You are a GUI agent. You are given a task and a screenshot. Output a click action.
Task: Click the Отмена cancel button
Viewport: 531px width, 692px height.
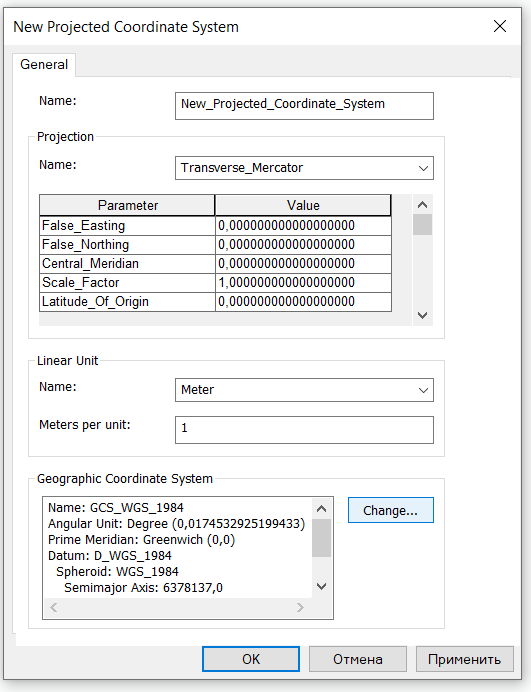358,659
